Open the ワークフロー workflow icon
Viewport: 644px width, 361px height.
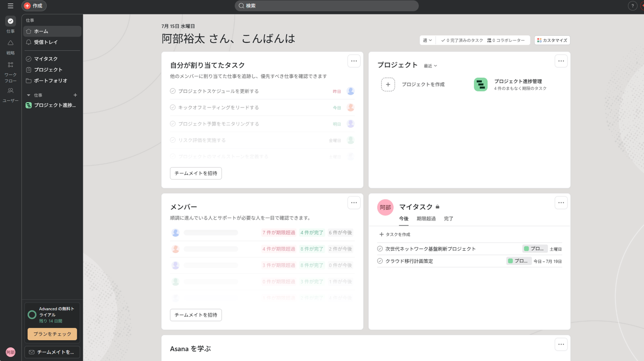pos(10,65)
